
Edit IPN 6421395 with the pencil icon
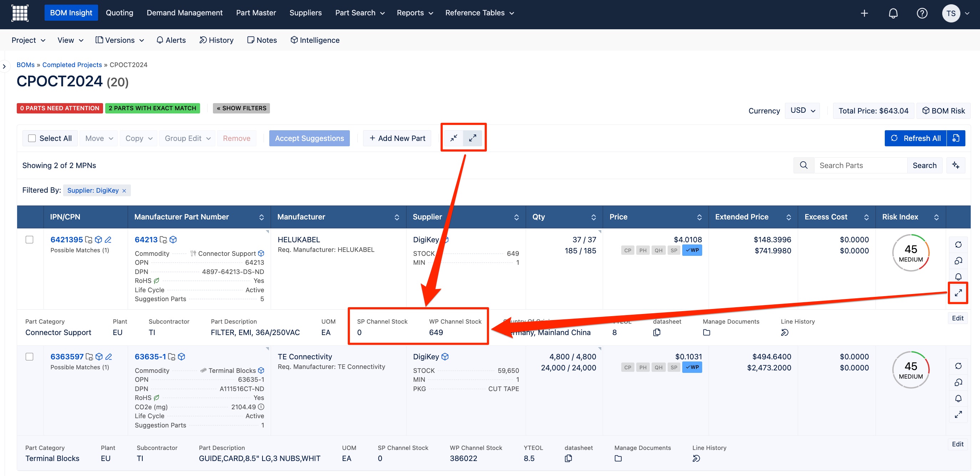[108, 240]
